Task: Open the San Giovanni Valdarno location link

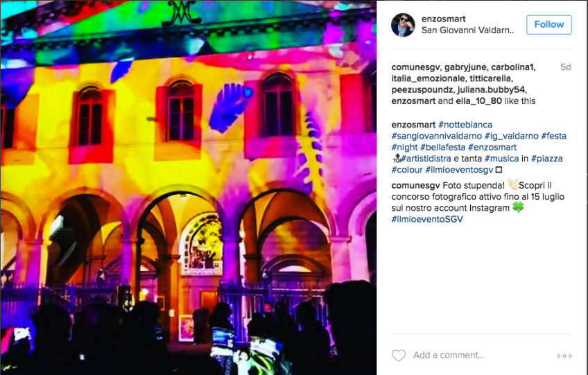Action: click(x=467, y=30)
